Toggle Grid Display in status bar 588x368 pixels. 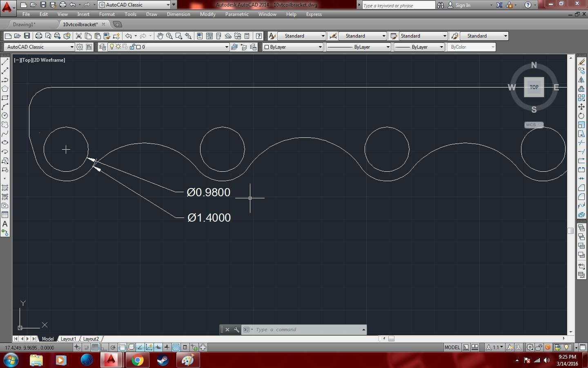(x=95, y=348)
